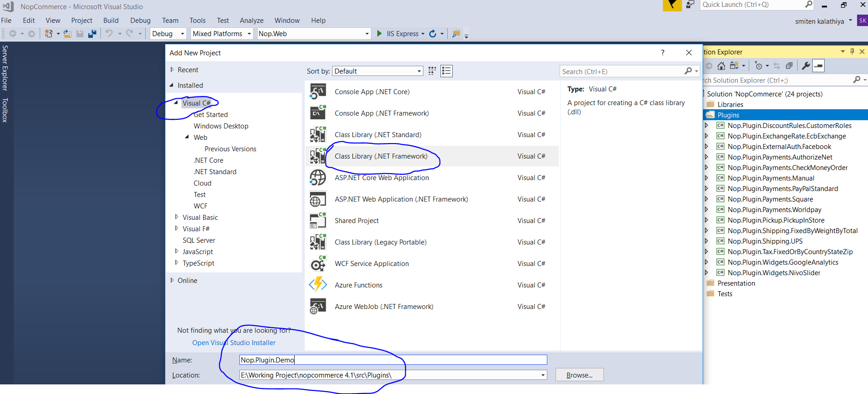
Task: Switch templates to small icons view
Action: click(x=432, y=71)
